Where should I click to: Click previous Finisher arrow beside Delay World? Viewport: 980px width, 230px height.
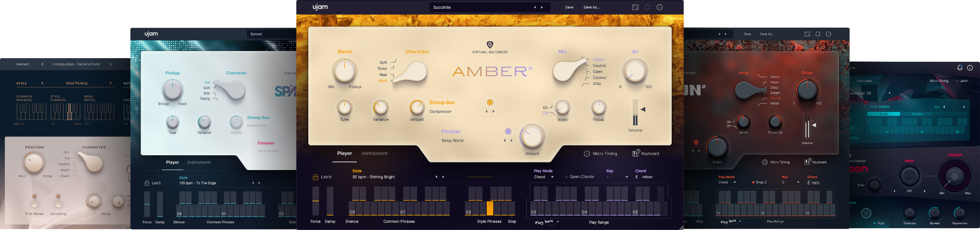505,141
